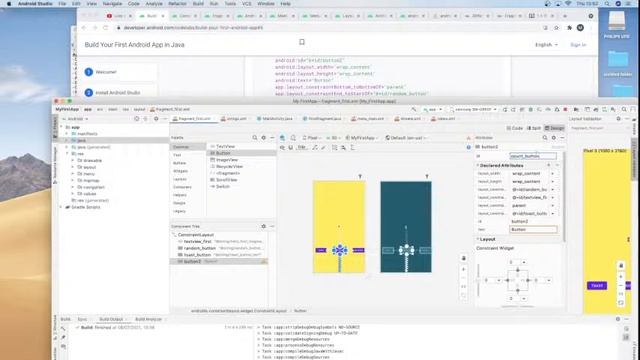
Task: Collapse the res folder
Action: (x=67, y=154)
